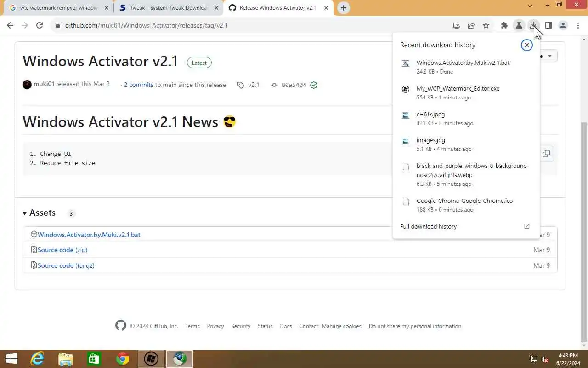Open the side panel icon
Screen dimensions: 588x368
click(x=548, y=25)
